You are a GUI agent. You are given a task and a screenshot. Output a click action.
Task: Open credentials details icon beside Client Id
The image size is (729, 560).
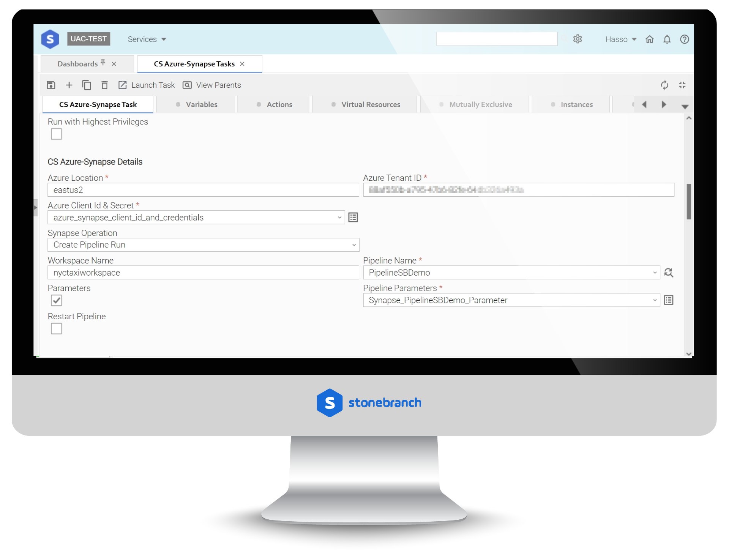353,218
